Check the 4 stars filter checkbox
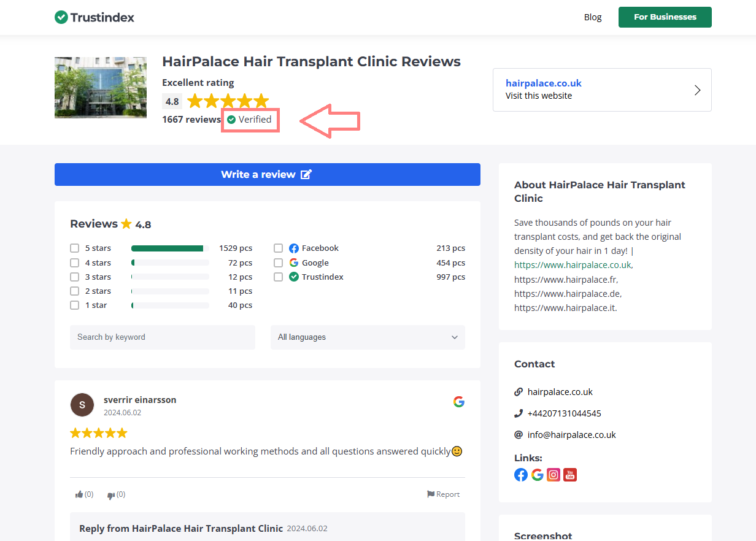The image size is (756, 541). (74, 263)
